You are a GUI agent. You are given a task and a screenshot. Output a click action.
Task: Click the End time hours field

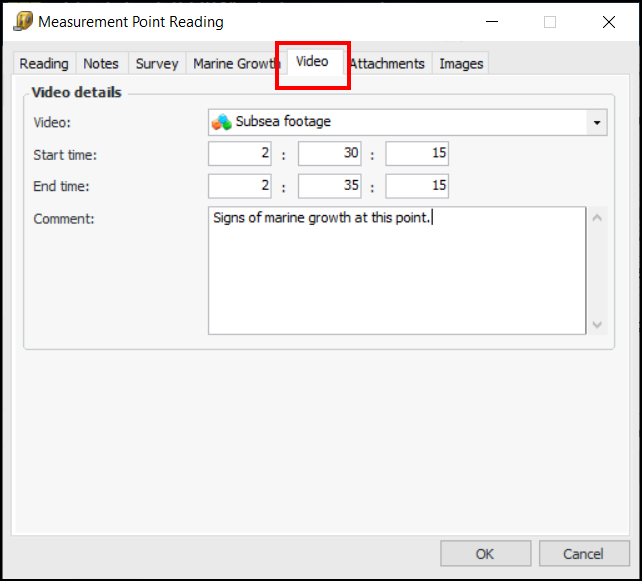click(x=240, y=186)
